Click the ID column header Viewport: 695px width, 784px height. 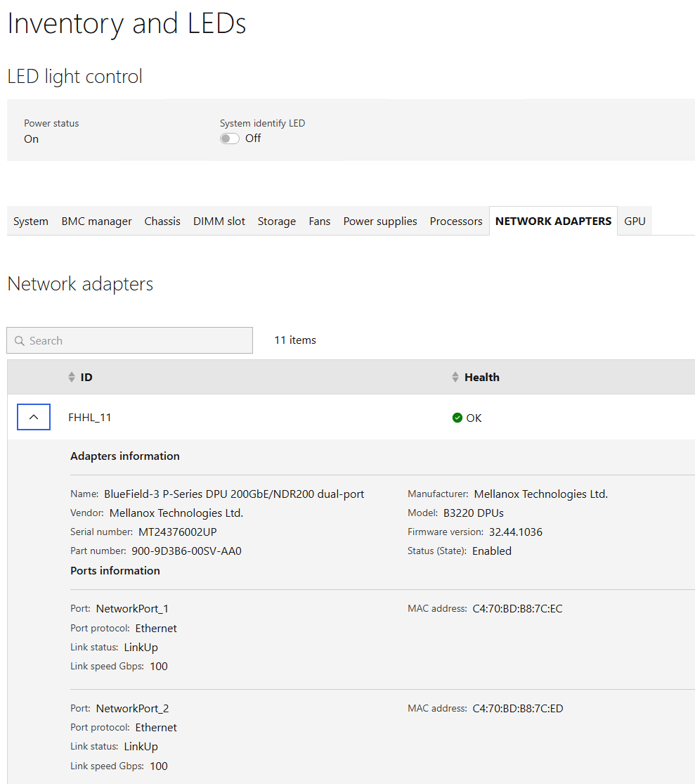pyautogui.click(x=87, y=377)
